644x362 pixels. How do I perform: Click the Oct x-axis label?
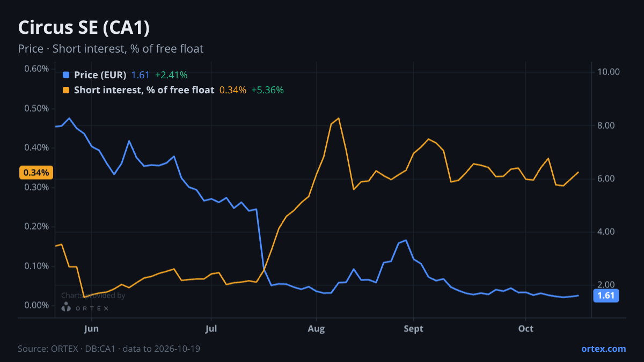(526, 328)
